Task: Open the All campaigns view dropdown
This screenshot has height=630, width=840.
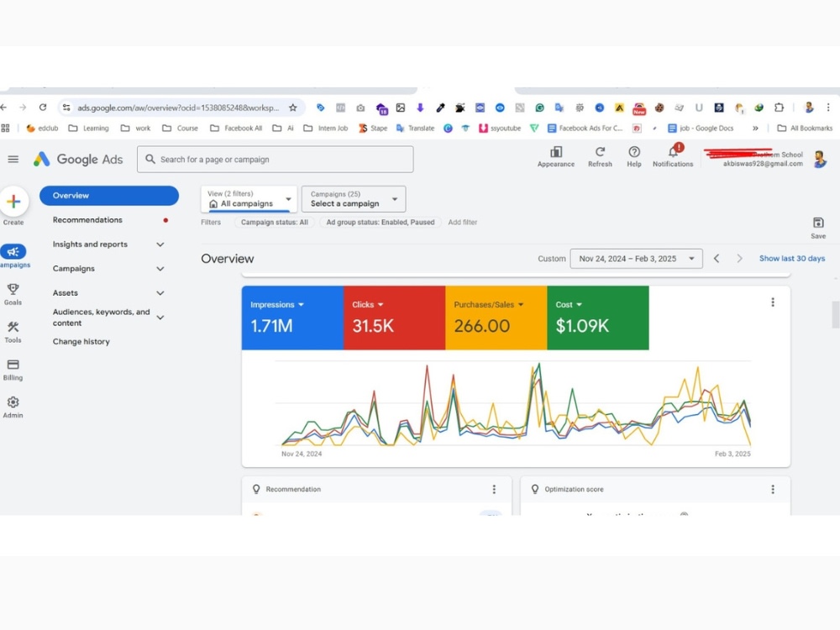Action: point(249,199)
